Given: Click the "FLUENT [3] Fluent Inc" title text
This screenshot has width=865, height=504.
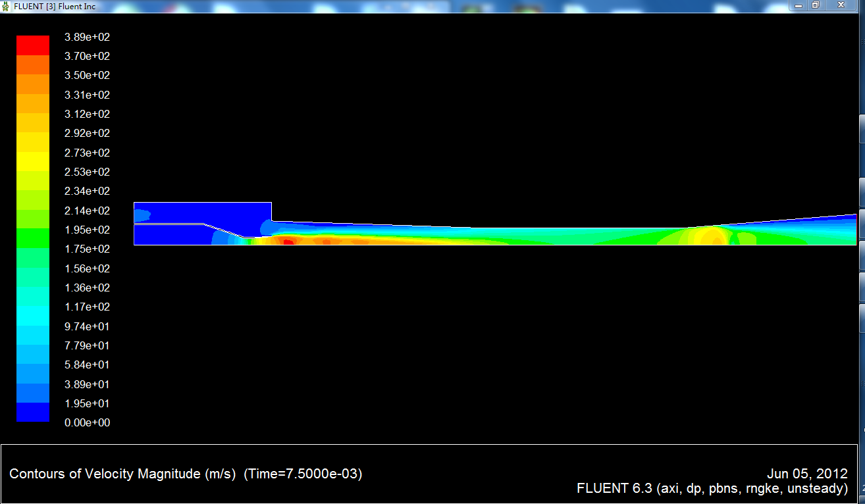Looking at the screenshot, I should tap(51, 5).
